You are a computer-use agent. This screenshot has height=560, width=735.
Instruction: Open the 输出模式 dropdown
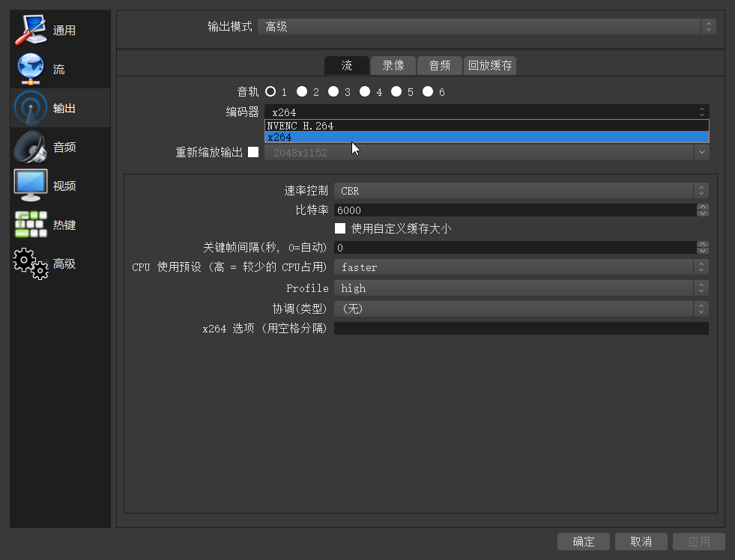pyautogui.click(x=486, y=26)
